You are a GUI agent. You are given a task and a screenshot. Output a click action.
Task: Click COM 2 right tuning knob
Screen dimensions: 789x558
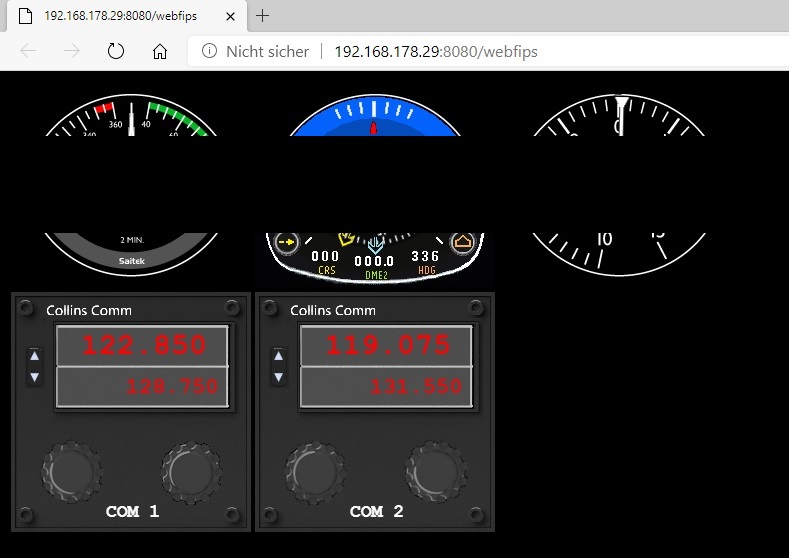[x=436, y=472]
